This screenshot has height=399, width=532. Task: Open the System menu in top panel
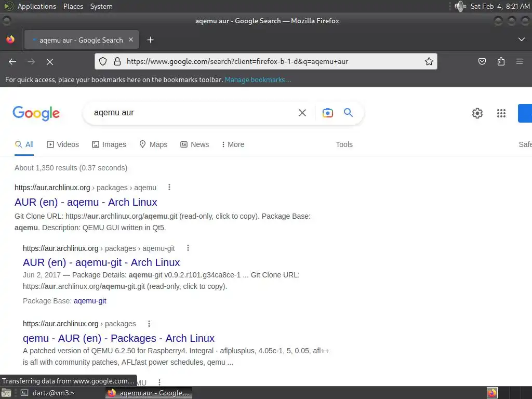pos(101,6)
